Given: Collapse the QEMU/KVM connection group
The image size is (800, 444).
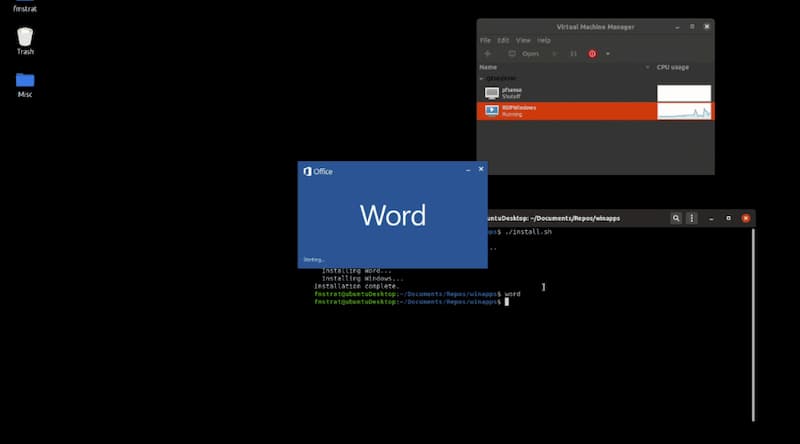Looking at the screenshot, I should pos(481,79).
